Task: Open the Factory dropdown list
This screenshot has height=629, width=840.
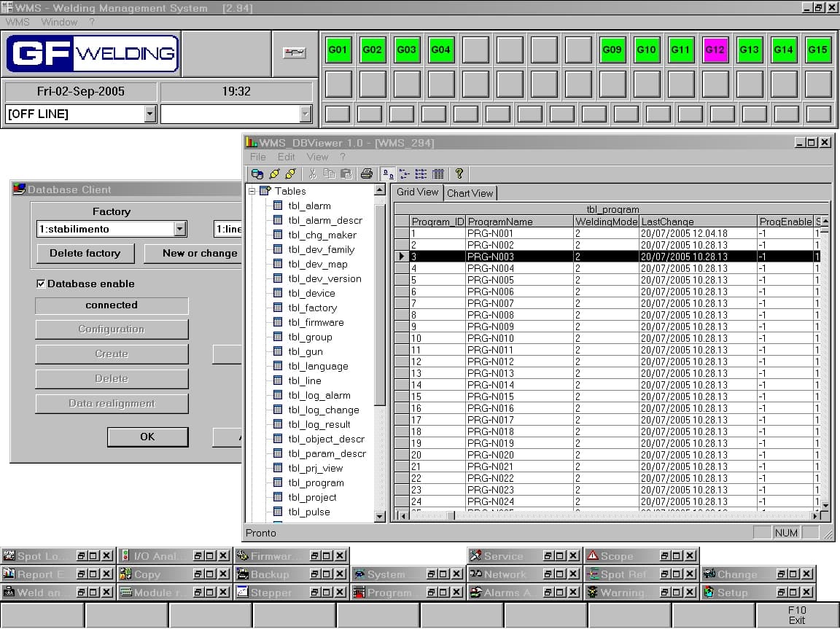Action: point(180,229)
